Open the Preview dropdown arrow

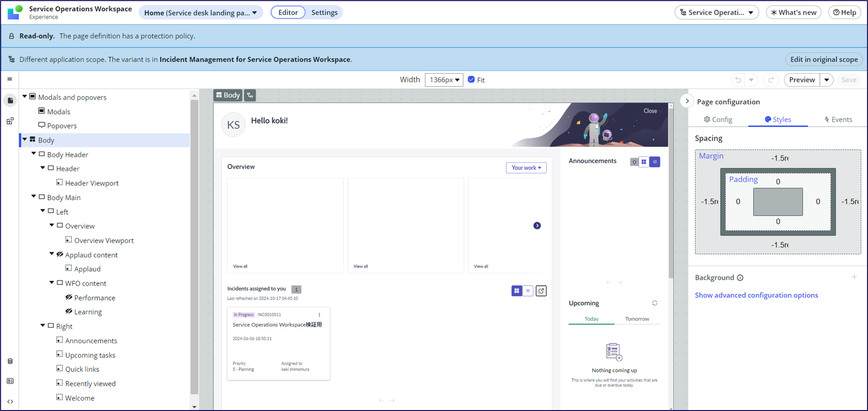[x=827, y=80]
